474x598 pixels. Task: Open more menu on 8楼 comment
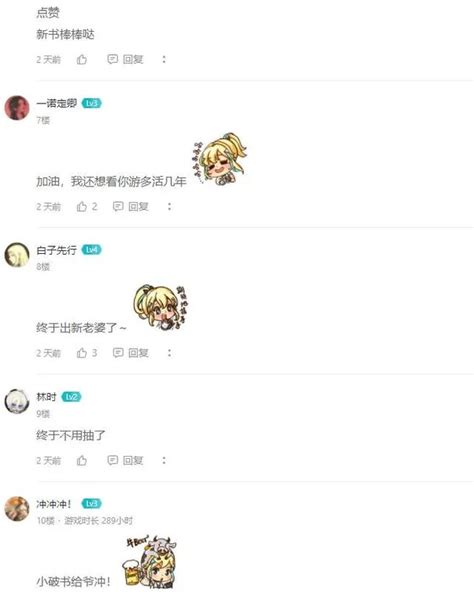(170, 353)
